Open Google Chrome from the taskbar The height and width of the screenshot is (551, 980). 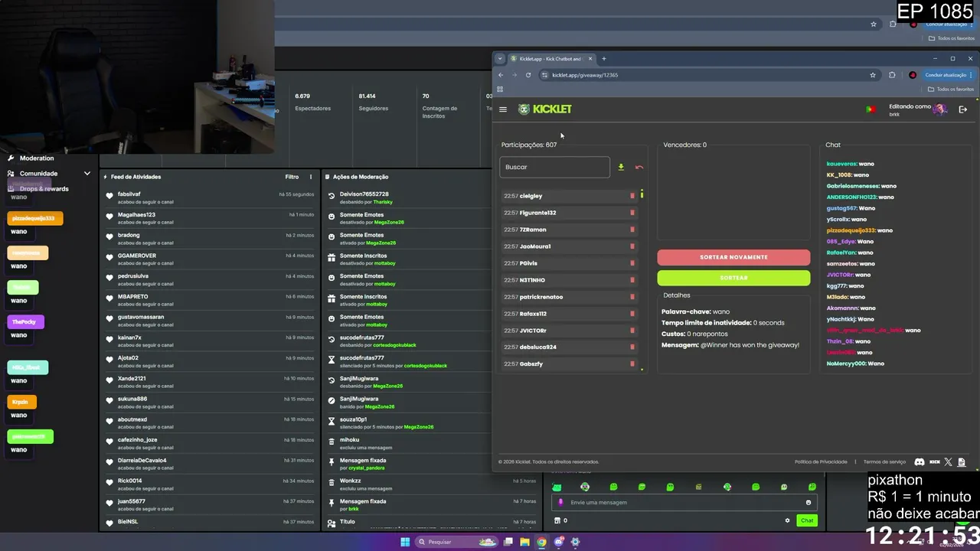[541, 542]
